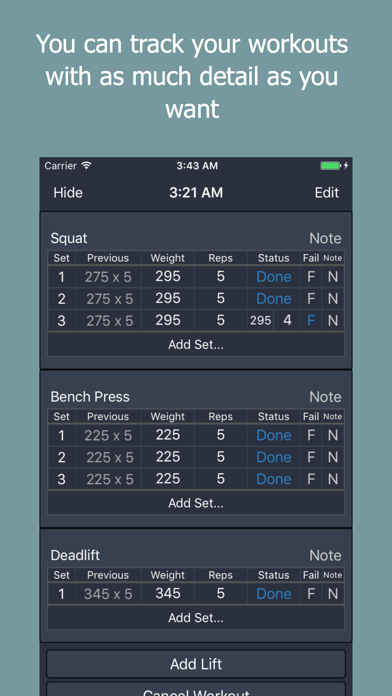
Task: Open the Bench Press lift Note
Action: tap(325, 397)
